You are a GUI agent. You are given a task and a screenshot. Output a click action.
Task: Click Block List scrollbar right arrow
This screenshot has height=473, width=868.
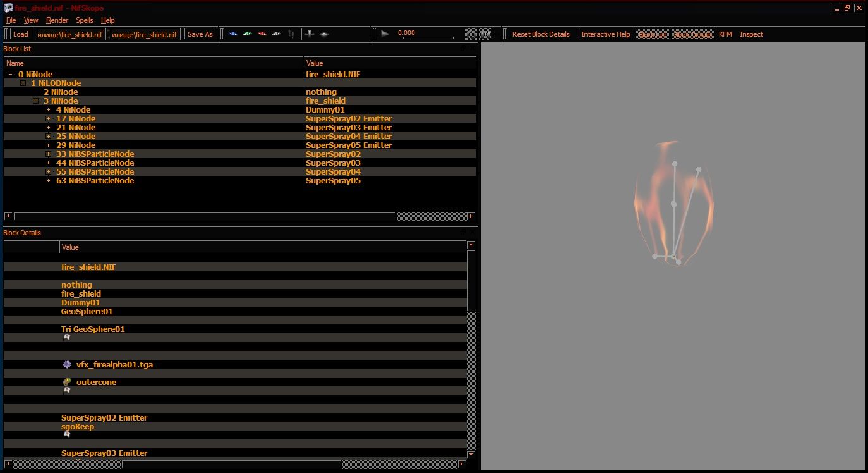[471, 216]
